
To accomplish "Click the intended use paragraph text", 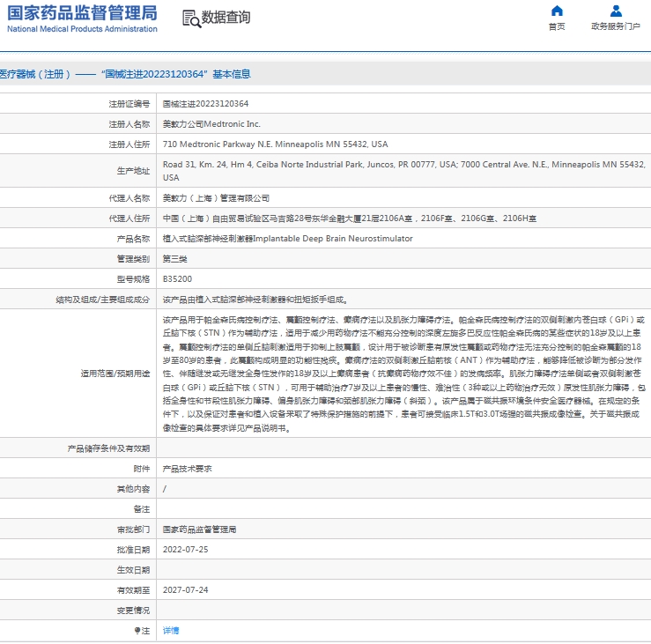I will pos(403,374).
